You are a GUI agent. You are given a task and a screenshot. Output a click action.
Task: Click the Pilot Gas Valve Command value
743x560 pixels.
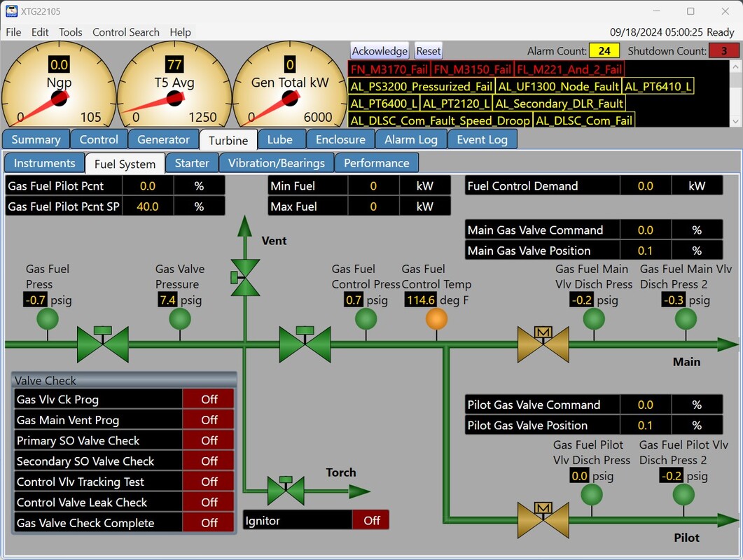click(x=646, y=405)
